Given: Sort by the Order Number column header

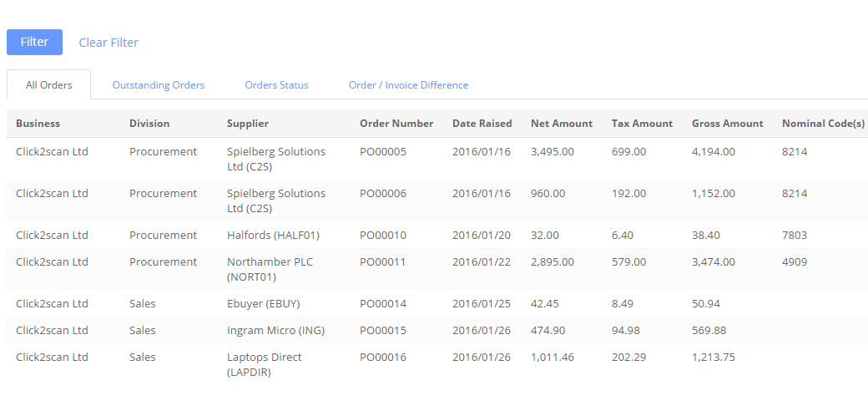Looking at the screenshot, I should tap(396, 124).
